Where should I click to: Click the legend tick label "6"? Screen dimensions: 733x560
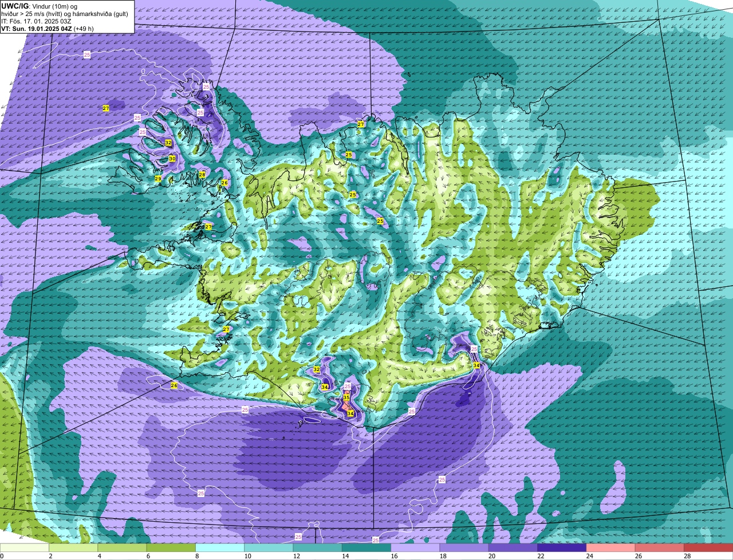click(x=148, y=556)
